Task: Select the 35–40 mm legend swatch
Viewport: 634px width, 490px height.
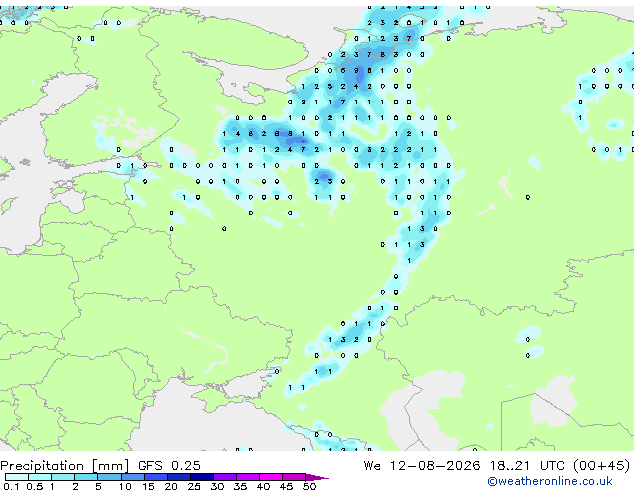Action: 248,477
